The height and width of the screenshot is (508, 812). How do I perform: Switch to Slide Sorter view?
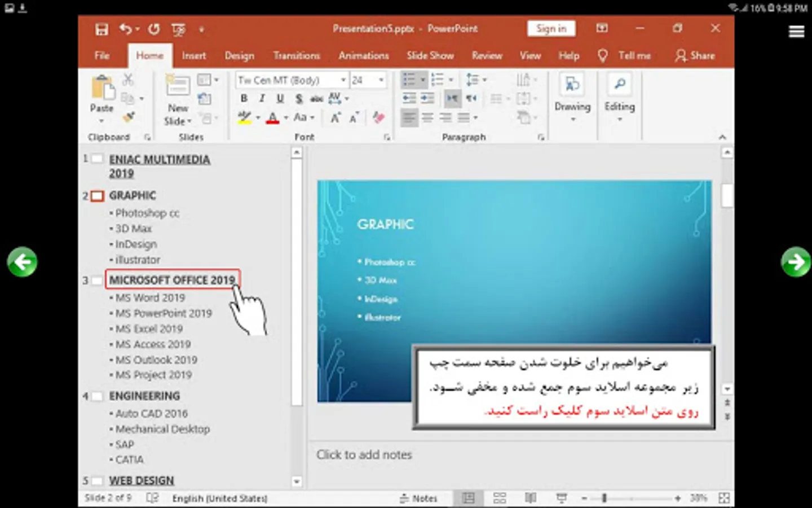pos(500,498)
